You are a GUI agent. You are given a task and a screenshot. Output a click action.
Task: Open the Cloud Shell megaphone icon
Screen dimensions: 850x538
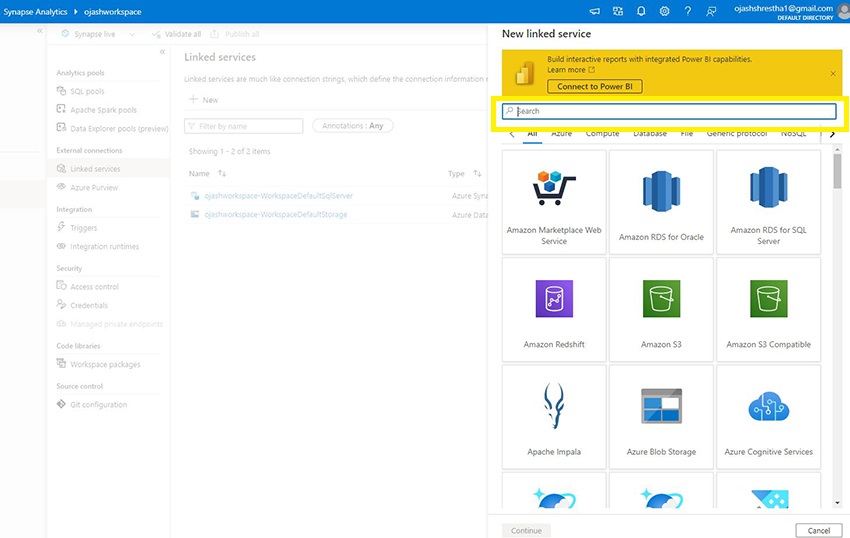tap(595, 11)
